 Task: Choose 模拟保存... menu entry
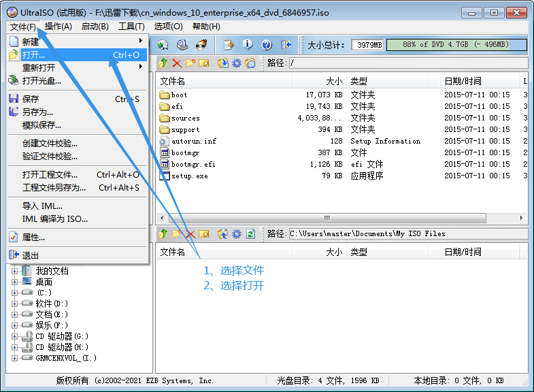(78, 125)
